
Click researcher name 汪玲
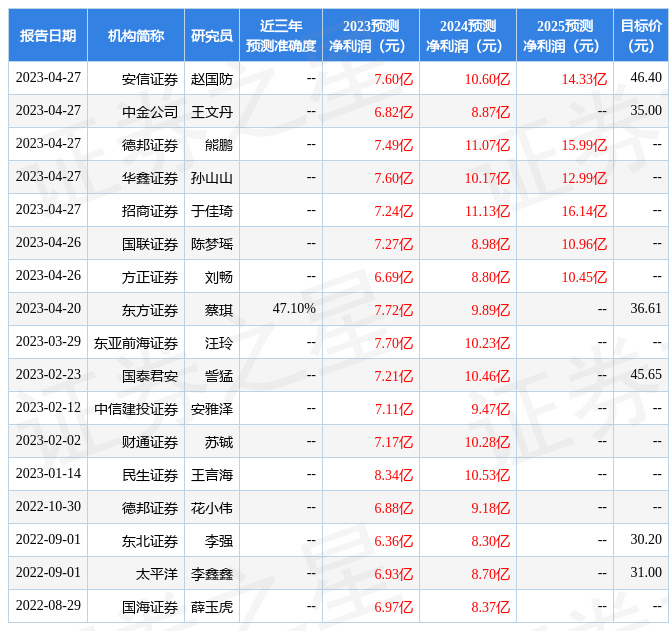(219, 343)
